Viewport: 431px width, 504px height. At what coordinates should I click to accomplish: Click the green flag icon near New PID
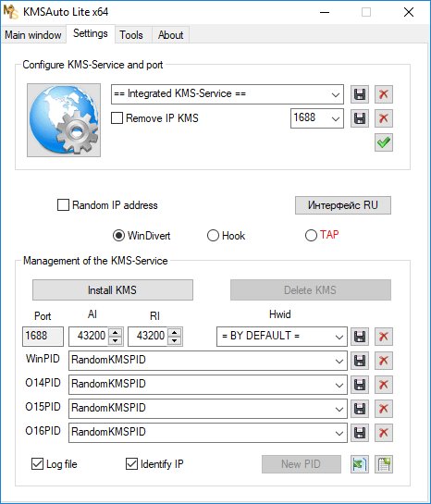point(360,464)
